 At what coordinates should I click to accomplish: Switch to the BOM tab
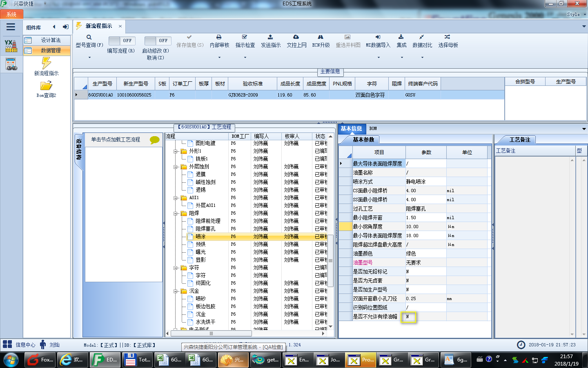[373, 128]
